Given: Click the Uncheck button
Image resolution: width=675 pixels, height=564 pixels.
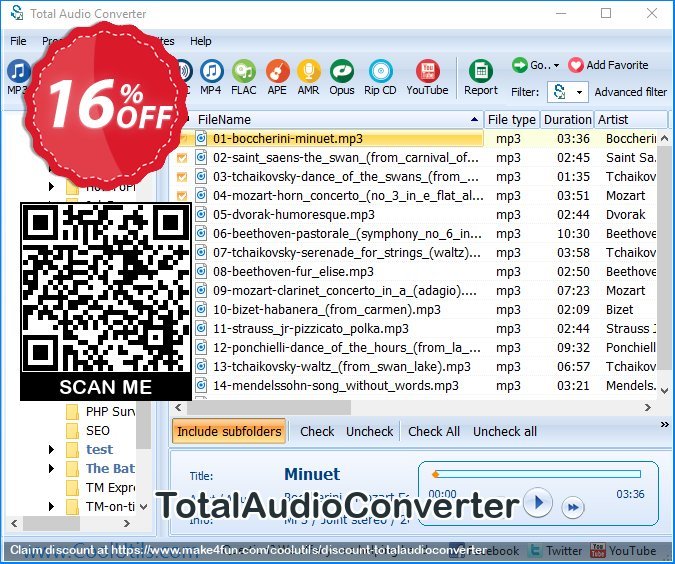Looking at the screenshot, I should 369,431.
